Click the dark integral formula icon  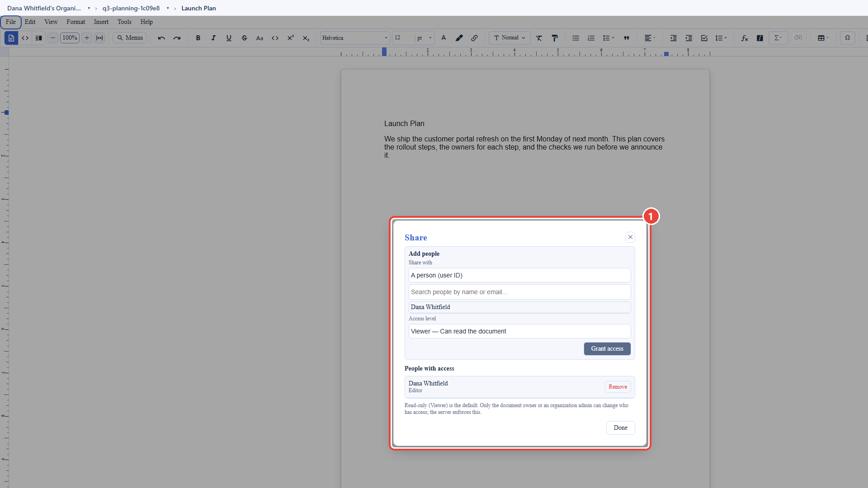coord(760,38)
